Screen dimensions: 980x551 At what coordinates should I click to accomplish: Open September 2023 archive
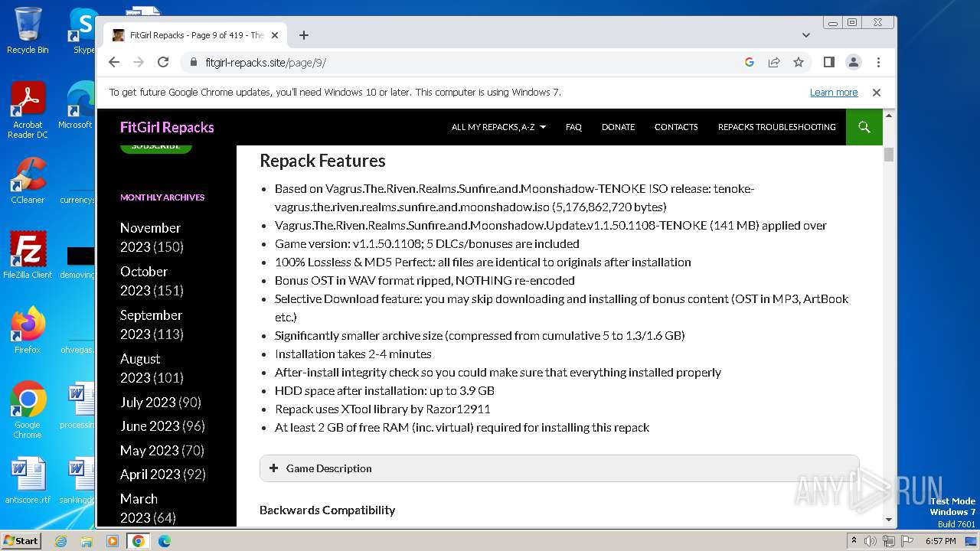(152, 324)
